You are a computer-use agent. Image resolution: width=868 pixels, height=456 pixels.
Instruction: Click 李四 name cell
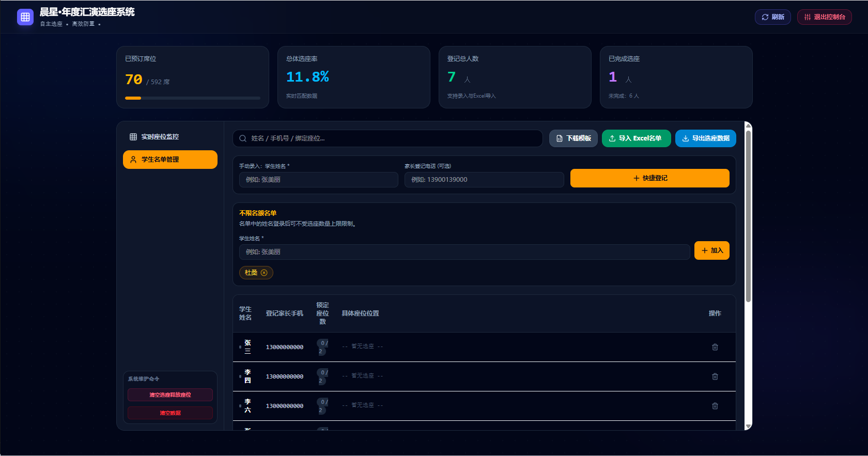[x=247, y=376]
